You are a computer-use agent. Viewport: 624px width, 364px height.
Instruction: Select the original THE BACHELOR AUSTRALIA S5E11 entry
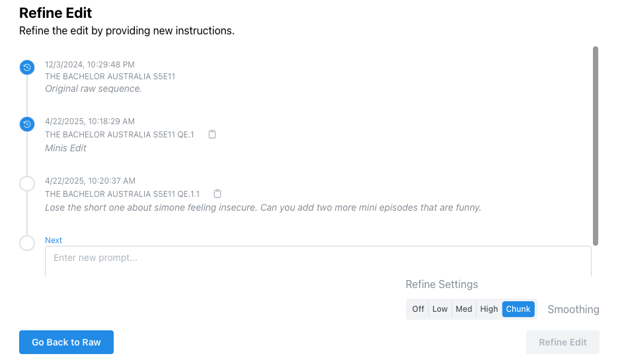(x=110, y=77)
